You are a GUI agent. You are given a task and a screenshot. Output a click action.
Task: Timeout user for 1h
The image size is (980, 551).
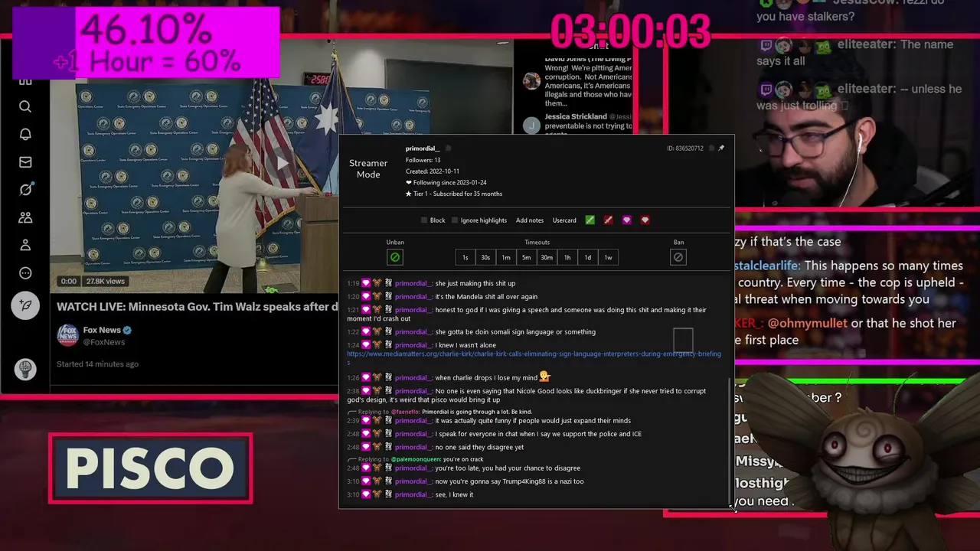[x=567, y=257]
